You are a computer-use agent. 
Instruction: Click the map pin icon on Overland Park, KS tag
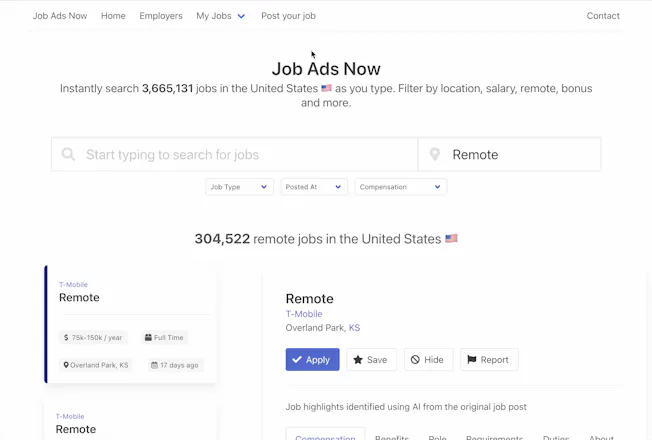pyautogui.click(x=66, y=365)
